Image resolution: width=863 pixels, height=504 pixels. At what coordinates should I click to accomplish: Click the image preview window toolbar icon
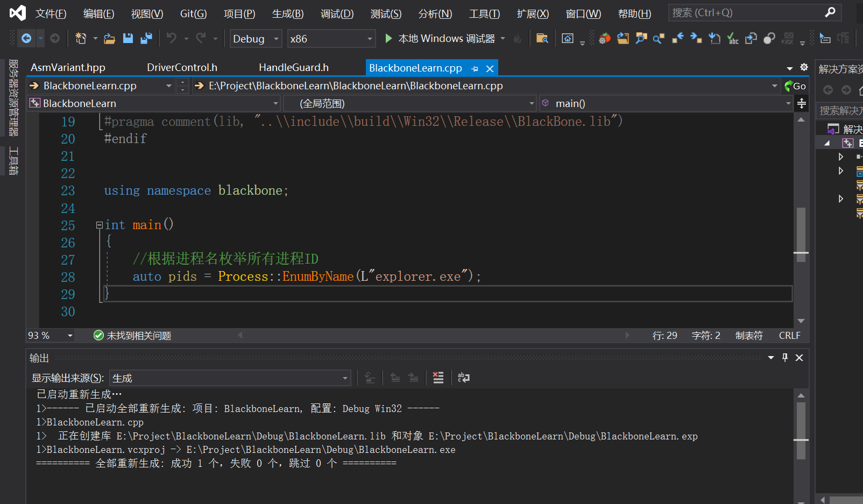(x=567, y=38)
